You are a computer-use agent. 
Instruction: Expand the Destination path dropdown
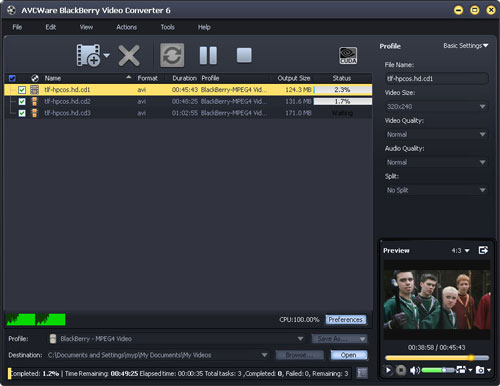pos(264,355)
